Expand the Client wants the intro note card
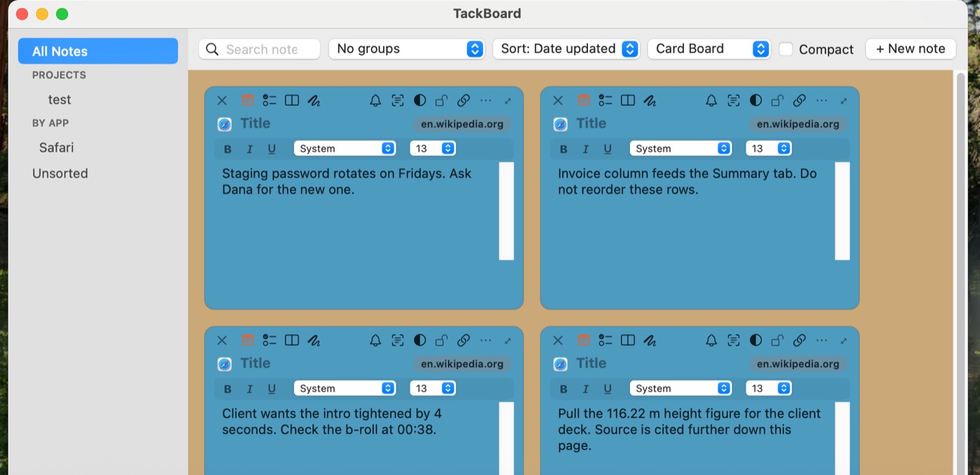 tap(507, 341)
